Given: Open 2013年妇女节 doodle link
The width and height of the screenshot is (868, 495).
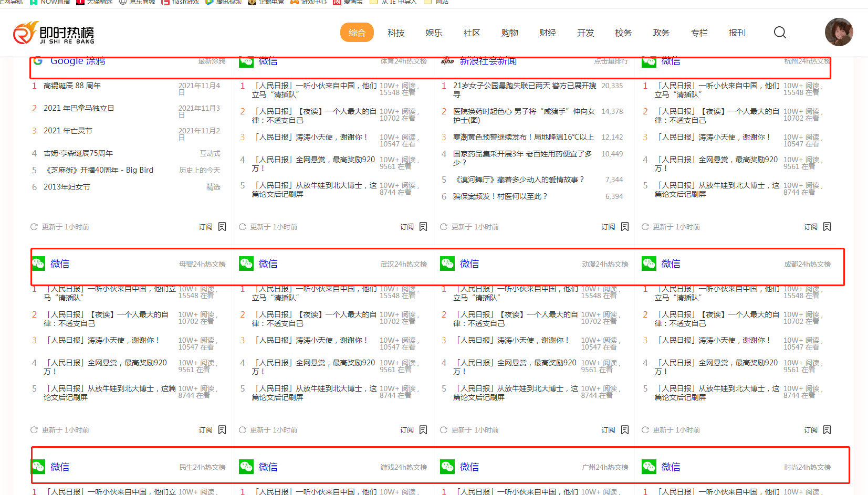Looking at the screenshot, I should click(x=67, y=187).
